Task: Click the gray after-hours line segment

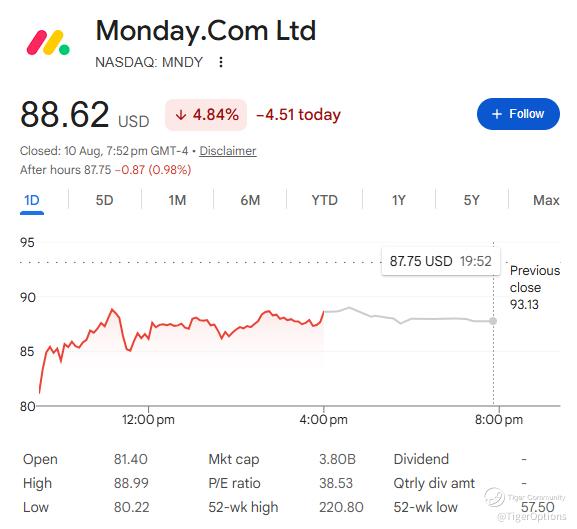Action: [x=408, y=317]
